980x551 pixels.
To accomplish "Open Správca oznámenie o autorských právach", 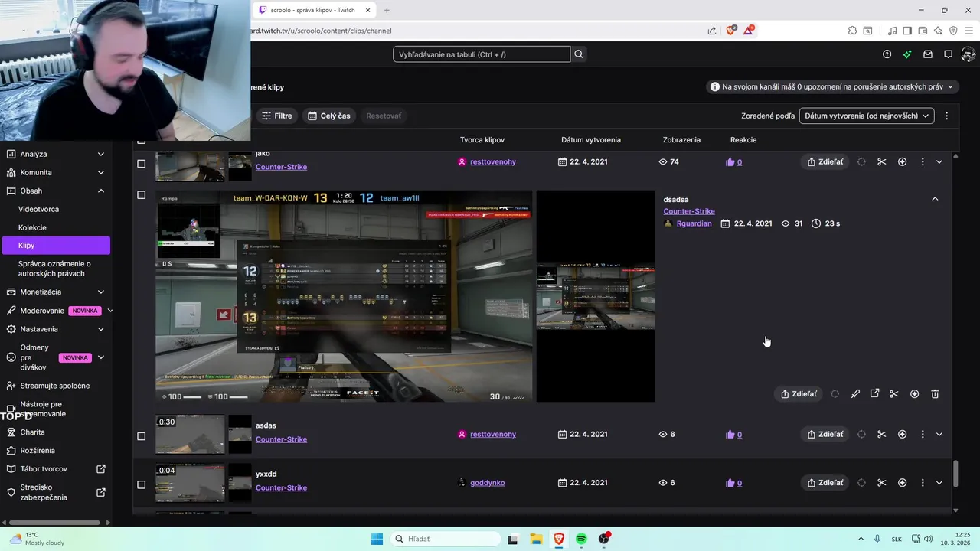I will (x=55, y=269).
